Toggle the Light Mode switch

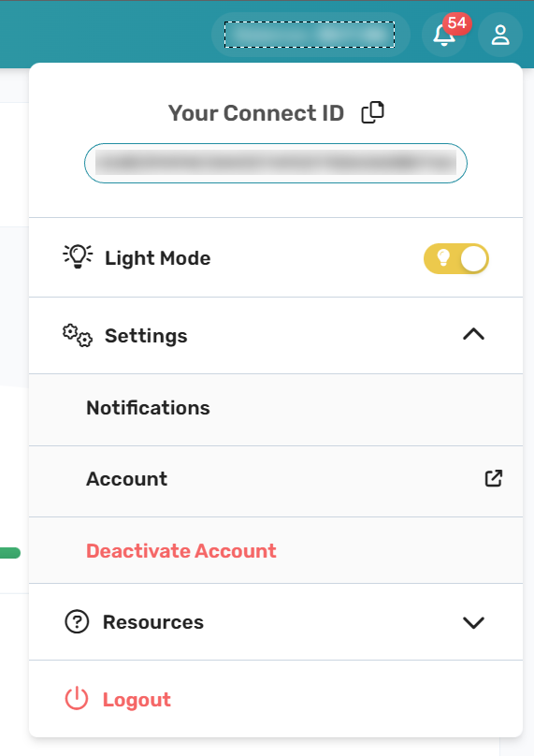coord(456,258)
